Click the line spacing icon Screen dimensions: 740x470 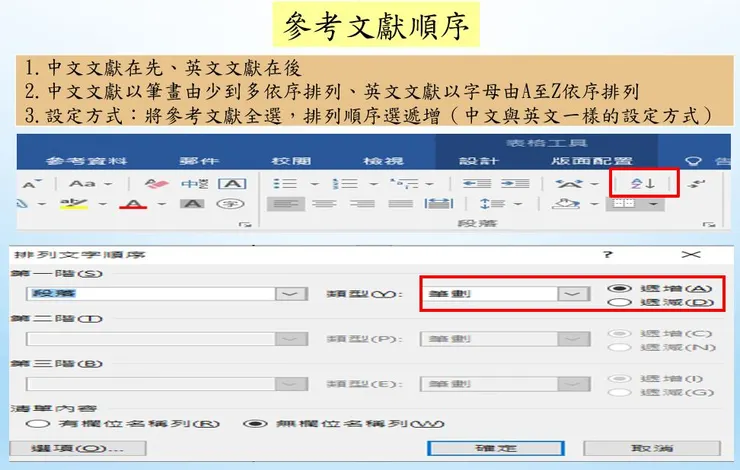point(493,204)
